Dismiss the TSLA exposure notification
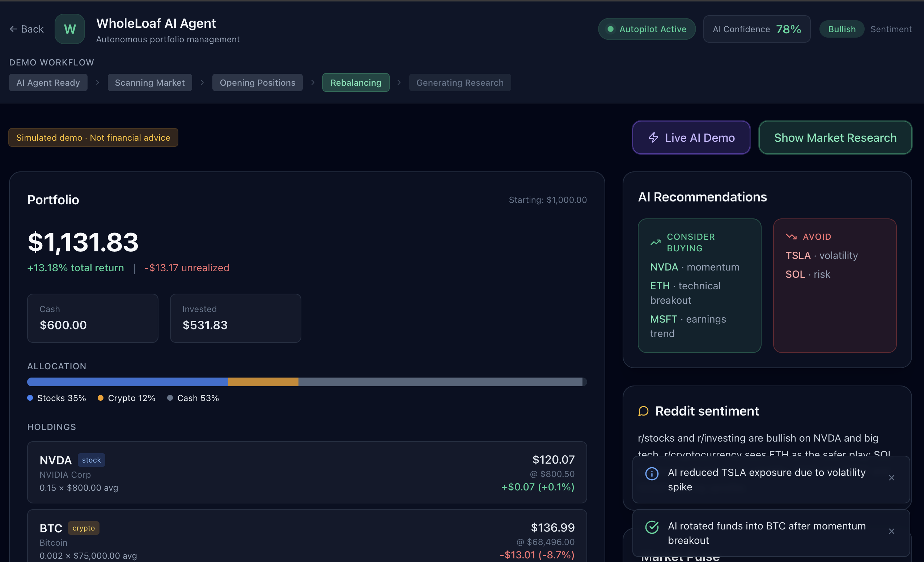The width and height of the screenshot is (924, 562). coord(891,478)
